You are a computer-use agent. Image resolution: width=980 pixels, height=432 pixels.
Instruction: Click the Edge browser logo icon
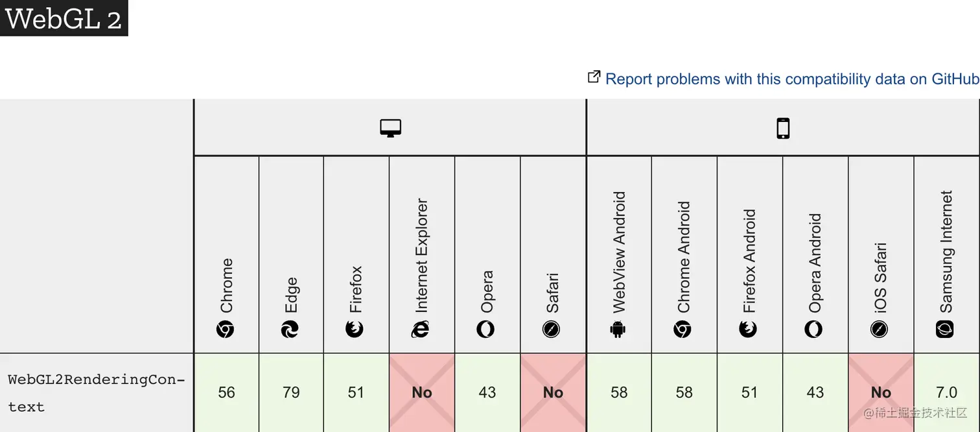290,330
